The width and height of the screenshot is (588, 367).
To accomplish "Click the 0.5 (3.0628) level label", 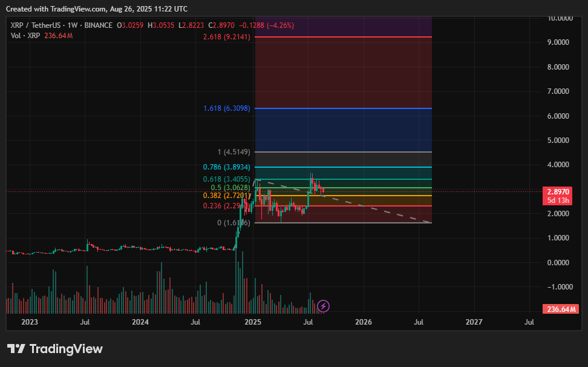I will tap(231, 187).
